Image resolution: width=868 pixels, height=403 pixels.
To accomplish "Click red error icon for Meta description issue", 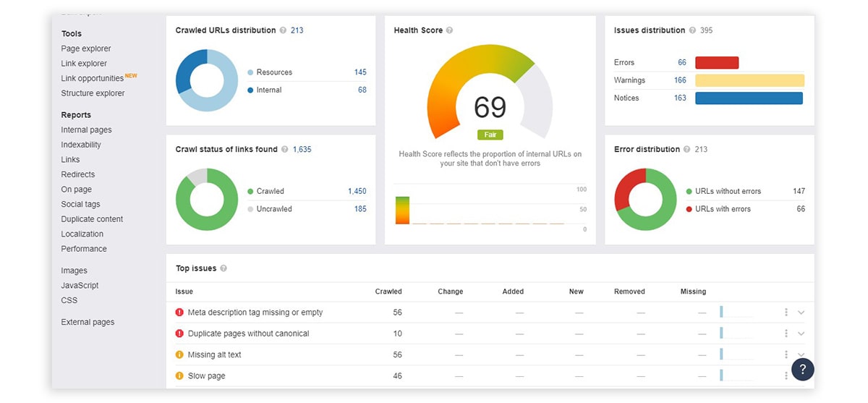I will click(x=179, y=313).
